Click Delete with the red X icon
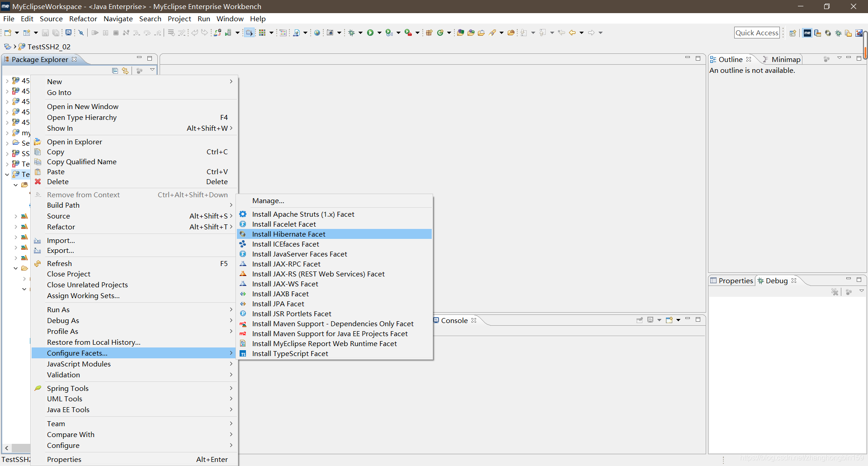This screenshot has height=466, width=868. tap(134, 181)
